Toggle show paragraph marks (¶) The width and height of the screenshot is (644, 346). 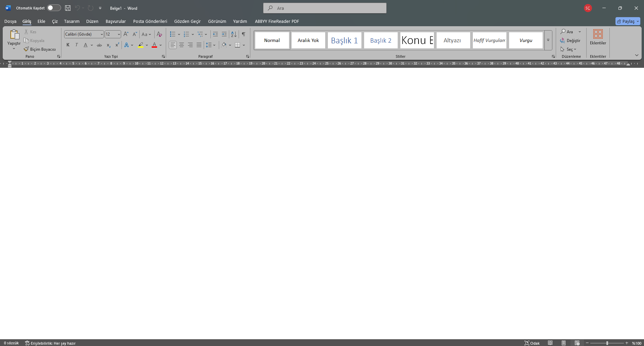244,34
